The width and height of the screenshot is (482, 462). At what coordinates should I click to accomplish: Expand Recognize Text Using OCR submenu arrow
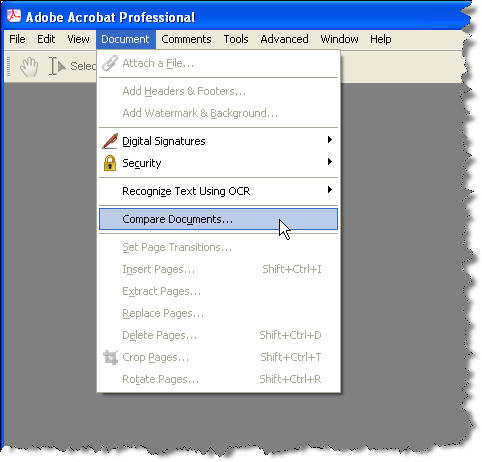(x=330, y=190)
